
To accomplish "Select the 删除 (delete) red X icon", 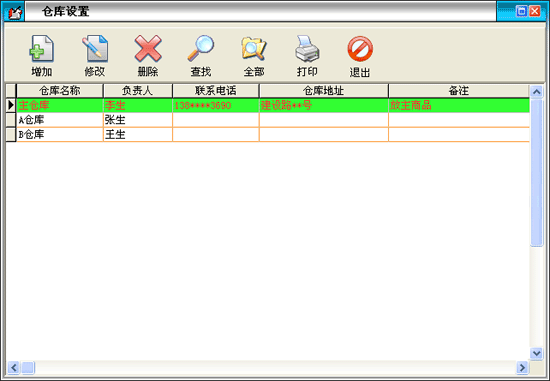I will pos(148,49).
